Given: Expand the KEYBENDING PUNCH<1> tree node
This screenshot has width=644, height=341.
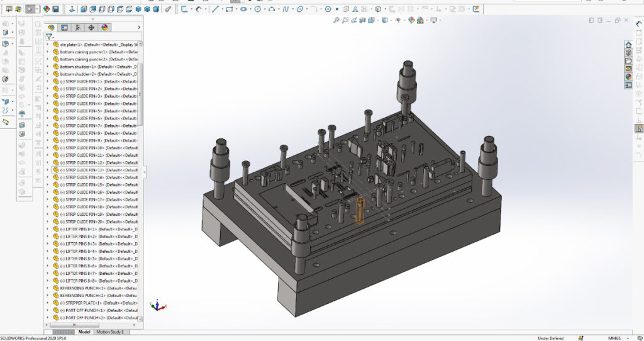Looking at the screenshot, I should pos(48,288).
